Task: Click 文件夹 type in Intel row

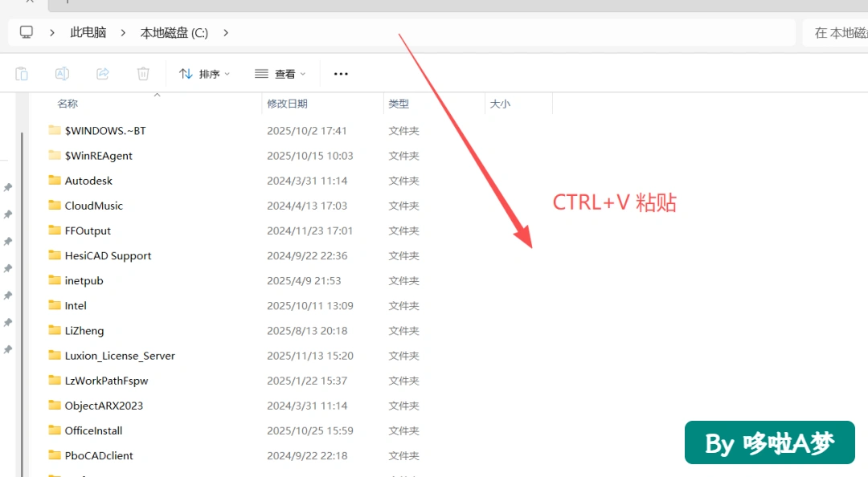Action: coord(403,305)
